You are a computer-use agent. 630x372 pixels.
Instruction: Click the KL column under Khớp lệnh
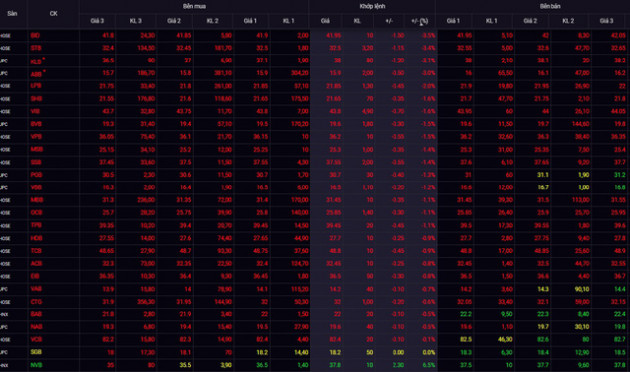coord(357,21)
